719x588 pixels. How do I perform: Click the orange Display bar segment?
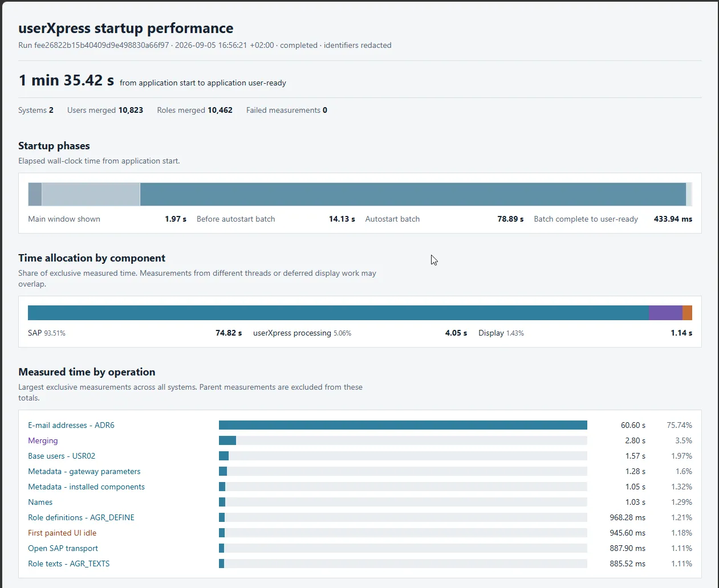687,313
